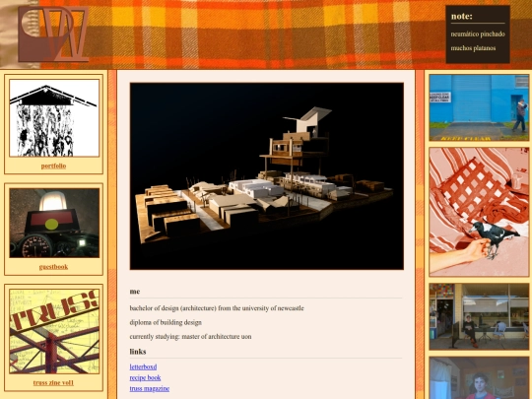Click the DW logo in the header
532x399 pixels.
(x=53, y=33)
